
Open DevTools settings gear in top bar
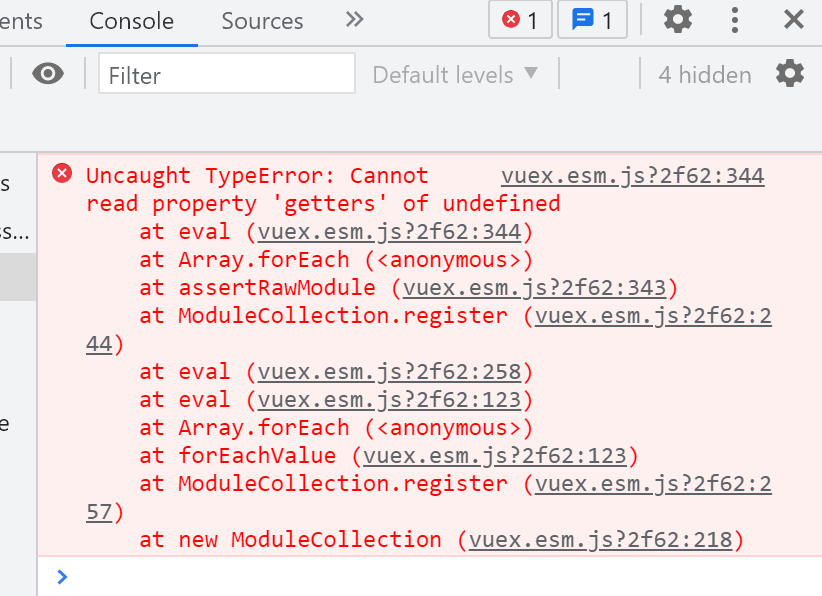coord(678,20)
